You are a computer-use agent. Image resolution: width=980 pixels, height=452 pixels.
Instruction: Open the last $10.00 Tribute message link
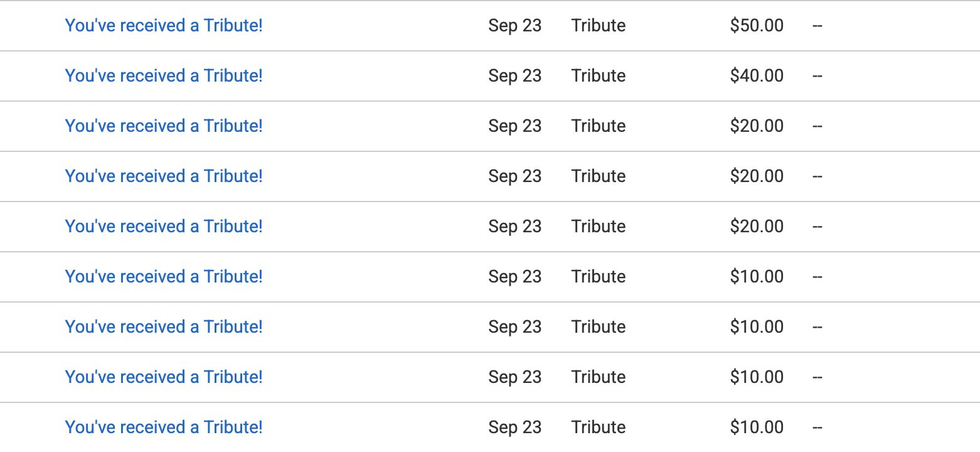click(x=164, y=428)
